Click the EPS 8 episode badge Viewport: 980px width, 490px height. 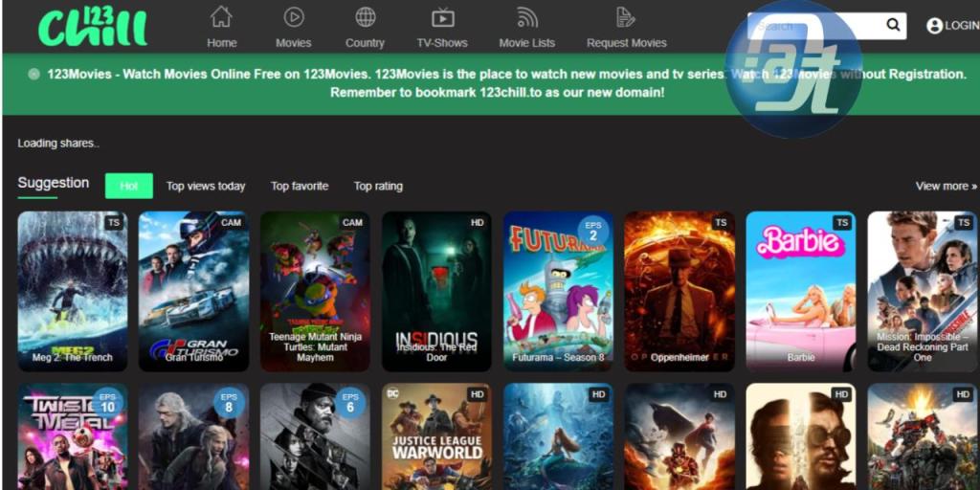coord(229,403)
